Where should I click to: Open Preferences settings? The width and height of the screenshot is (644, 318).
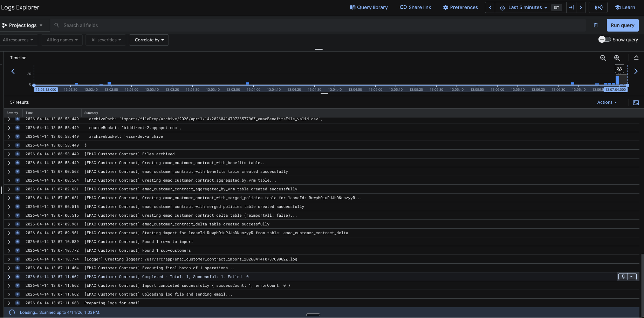460,7
